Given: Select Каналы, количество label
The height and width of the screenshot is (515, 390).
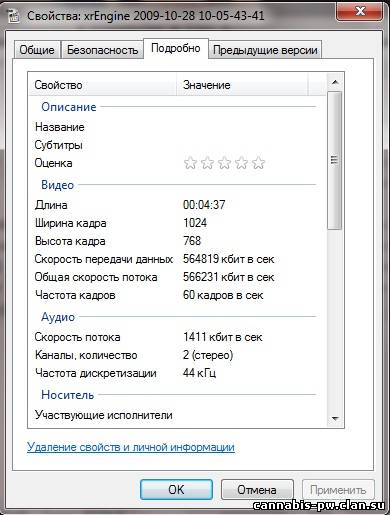Looking at the screenshot, I should point(86,355).
